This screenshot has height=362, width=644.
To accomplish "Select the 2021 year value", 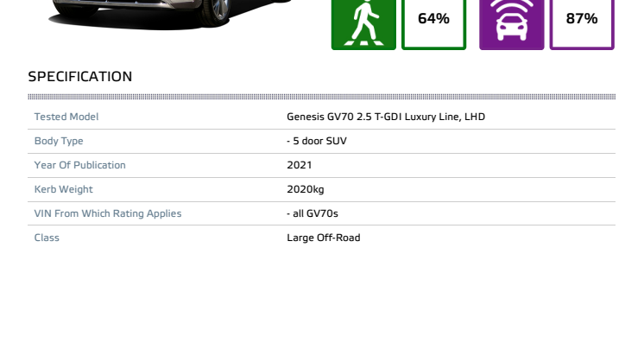I will 300,165.
